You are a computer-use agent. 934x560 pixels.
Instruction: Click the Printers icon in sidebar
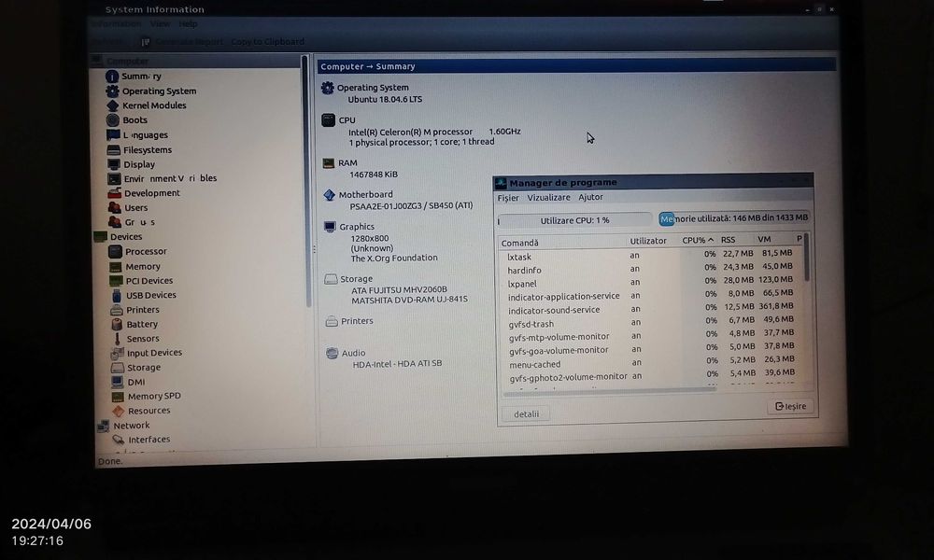117,310
